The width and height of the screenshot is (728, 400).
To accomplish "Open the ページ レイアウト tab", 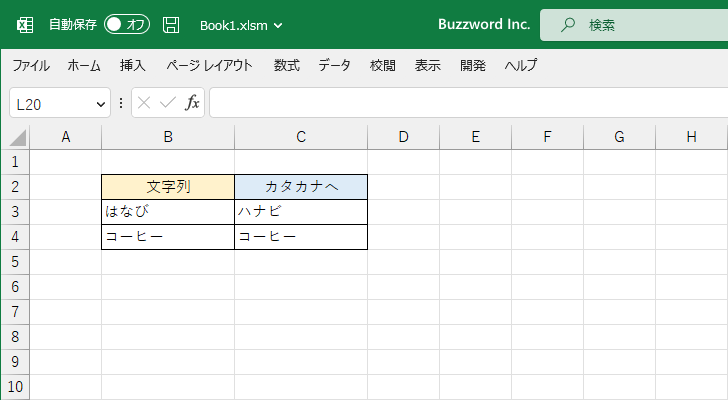I will pyautogui.click(x=209, y=65).
